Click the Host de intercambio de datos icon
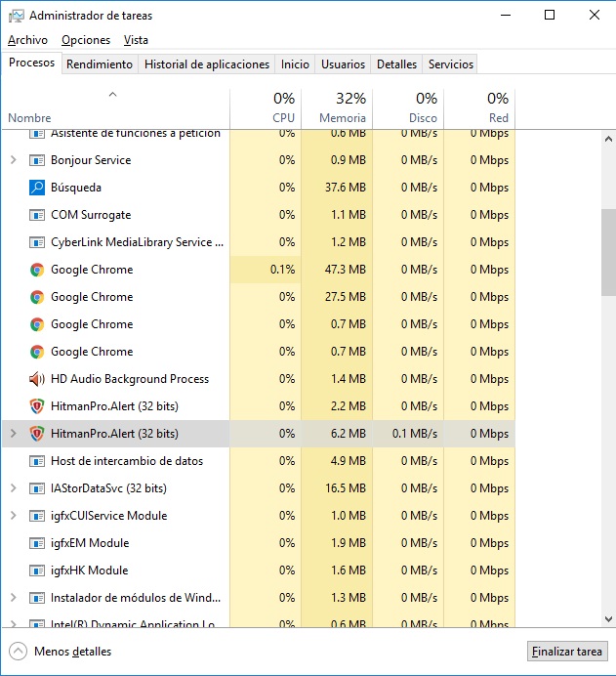The width and height of the screenshot is (616, 676). (x=37, y=461)
